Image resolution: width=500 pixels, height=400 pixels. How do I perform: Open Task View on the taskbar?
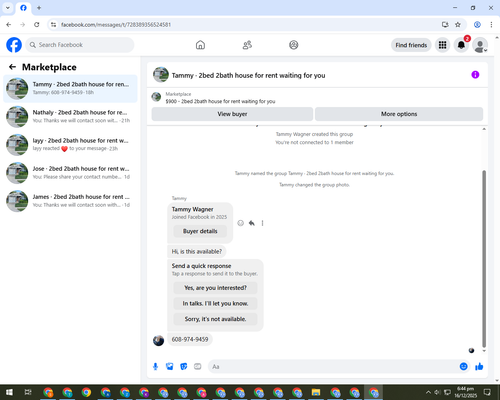[28, 392]
